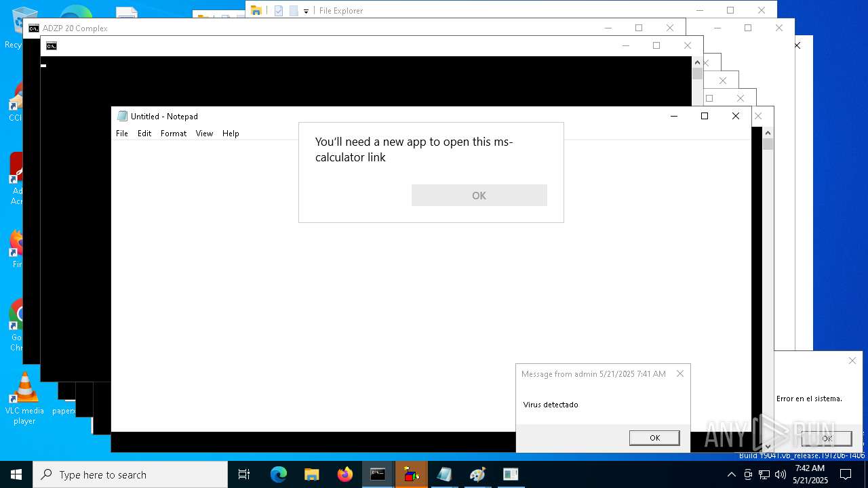Click the scroll-up arrow in the untitled command prompt

(x=697, y=62)
